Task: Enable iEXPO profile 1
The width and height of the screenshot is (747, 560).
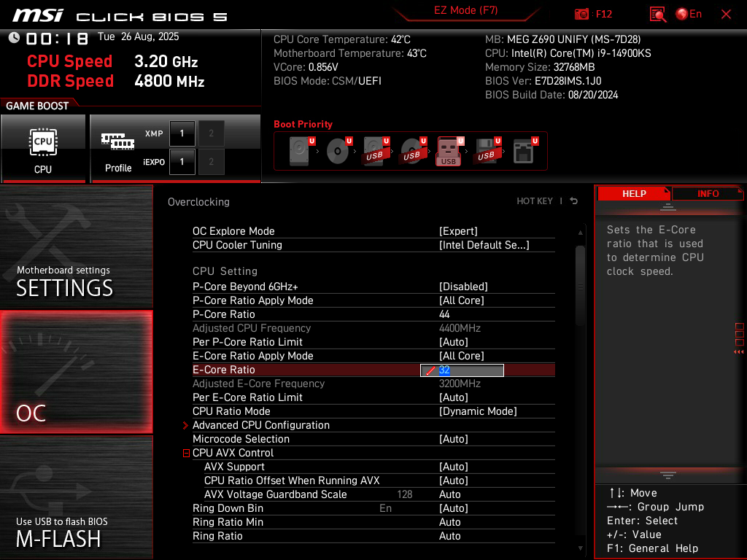Action: (x=182, y=162)
